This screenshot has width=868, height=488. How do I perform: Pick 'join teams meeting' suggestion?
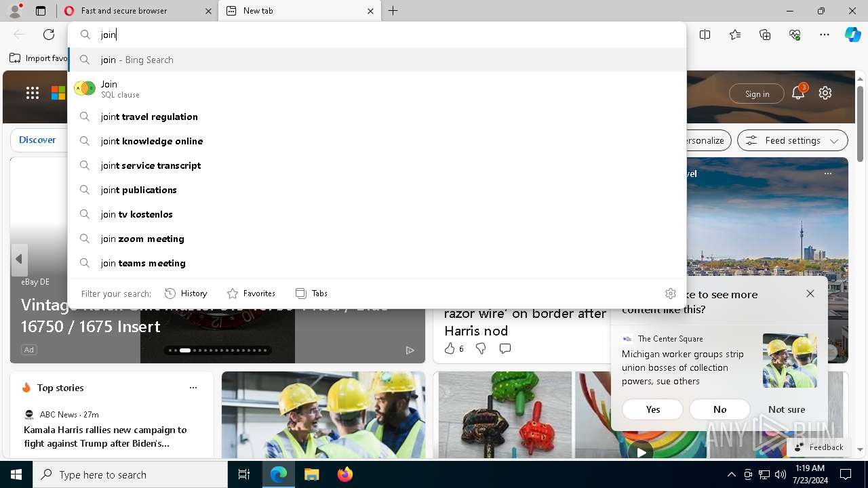(x=377, y=263)
